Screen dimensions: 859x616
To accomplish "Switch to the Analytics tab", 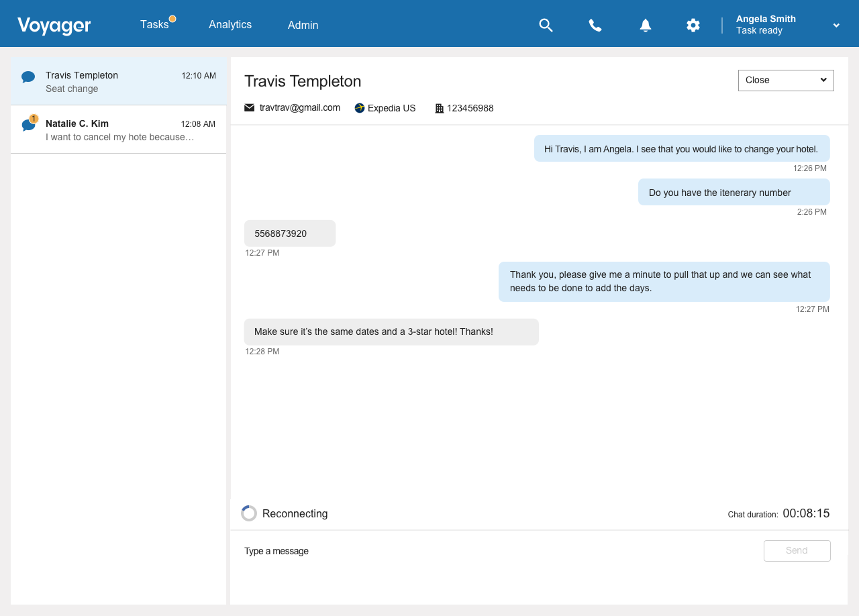I will [x=230, y=25].
